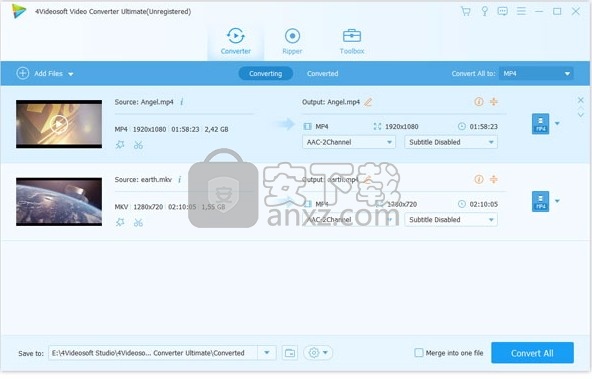The width and height of the screenshot is (592, 379).
Task: View source info for Angel.mp4
Action: (182, 102)
